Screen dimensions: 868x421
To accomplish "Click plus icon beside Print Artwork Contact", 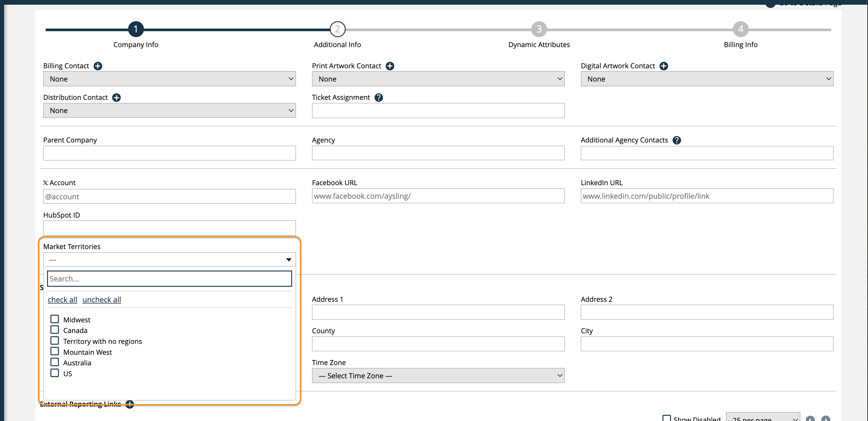I will pos(390,66).
